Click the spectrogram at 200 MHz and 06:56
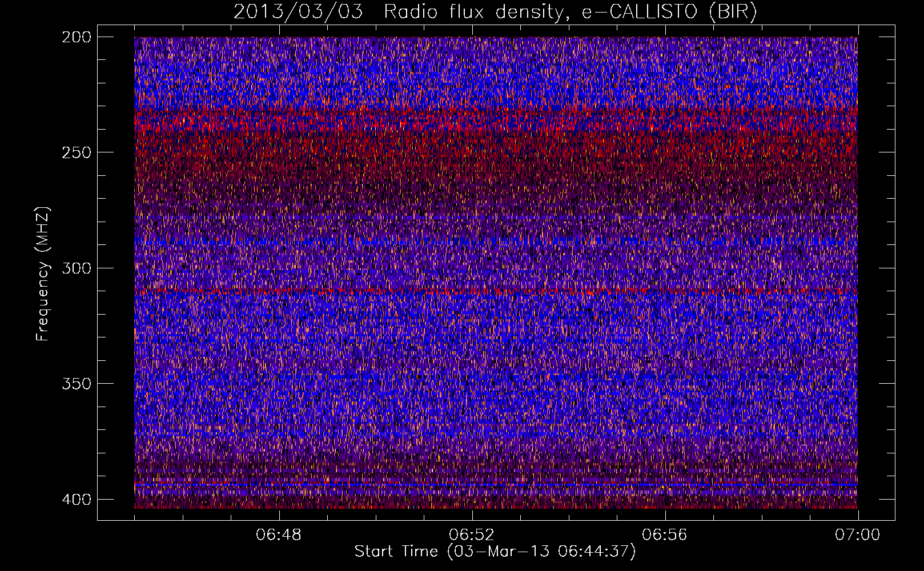Viewport: 924px width, 571px height. pos(665,39)
